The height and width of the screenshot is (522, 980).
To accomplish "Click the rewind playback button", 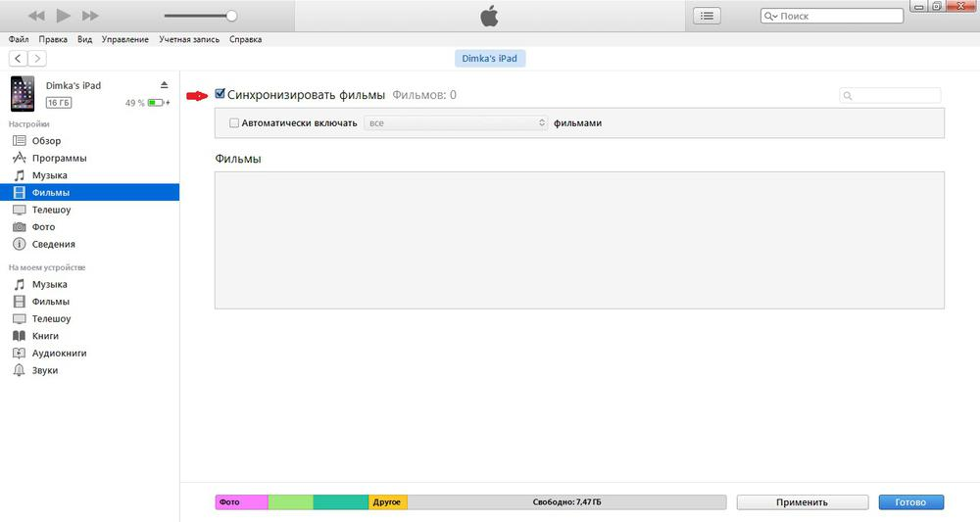I will point(36,16).
